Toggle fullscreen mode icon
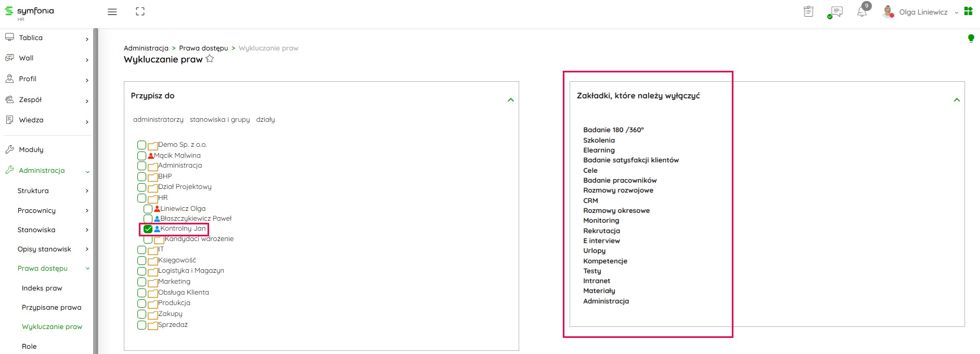This screenshot has height=354, width=980. coord(140,11)
